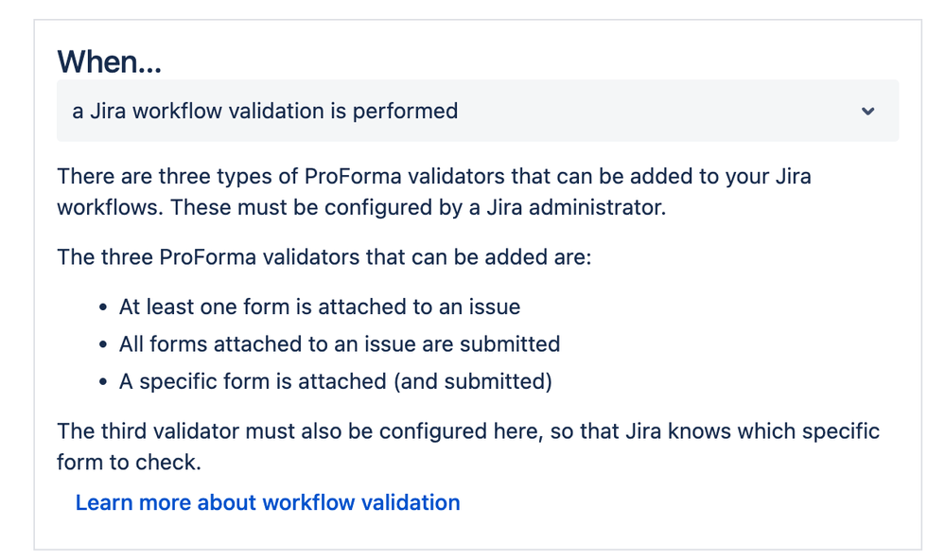Click the 'When...' configuration card

(x=473, y=280)
